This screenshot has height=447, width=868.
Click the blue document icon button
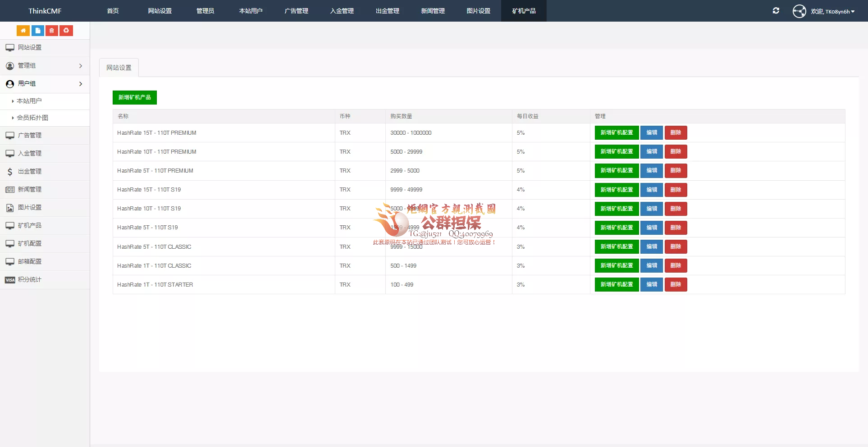coord(37,31)
